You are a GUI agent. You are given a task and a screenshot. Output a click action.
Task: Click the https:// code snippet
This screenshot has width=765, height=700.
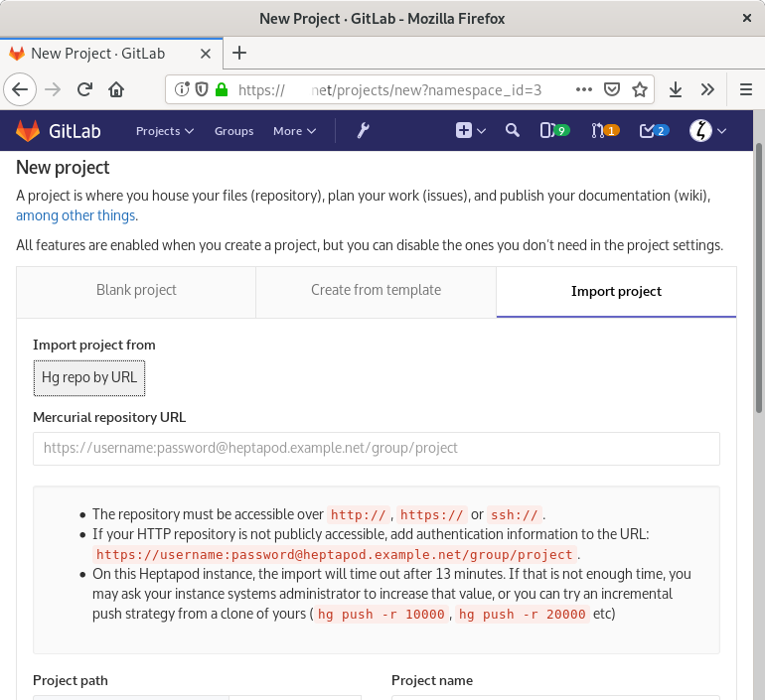coord(431,514)
